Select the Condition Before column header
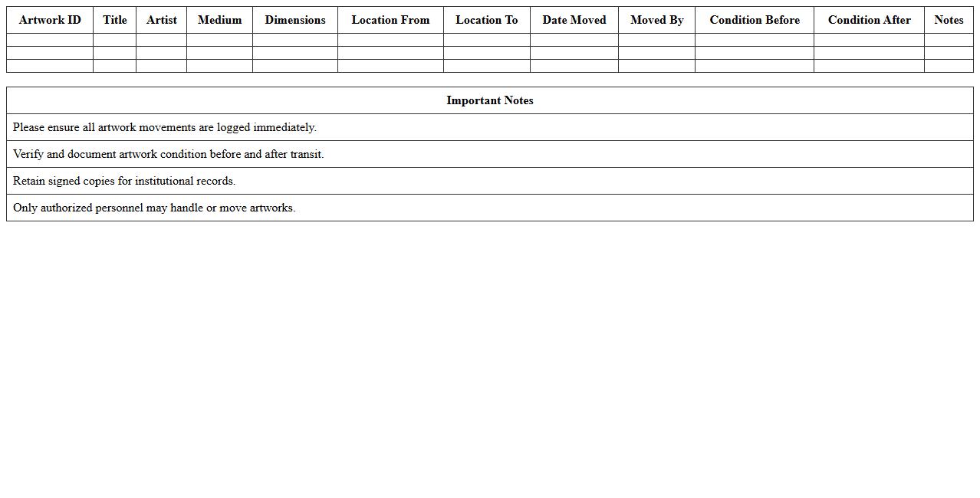980x498 pixels. (755, 20)
